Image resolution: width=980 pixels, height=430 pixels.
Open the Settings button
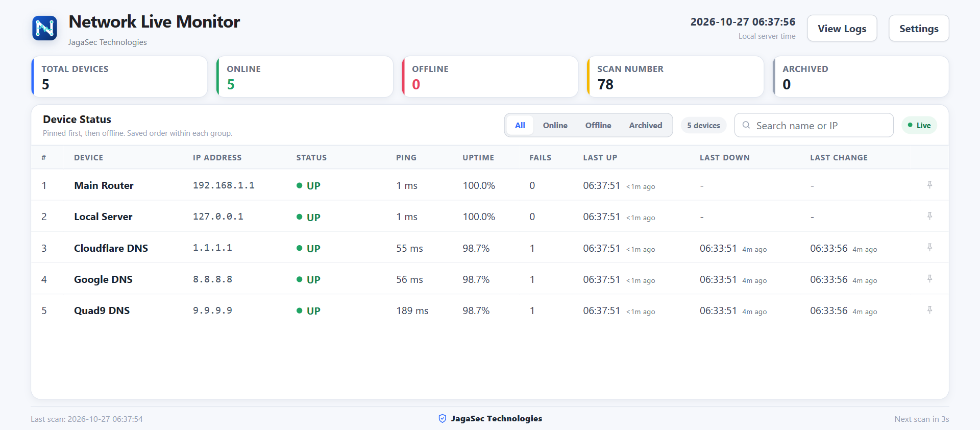pyautogui.click(x=919, y=29)
